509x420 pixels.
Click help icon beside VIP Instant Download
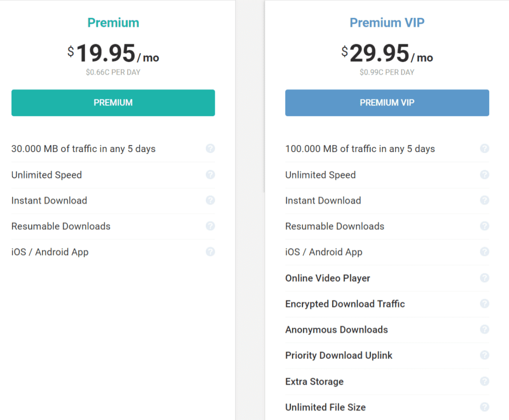485,200
